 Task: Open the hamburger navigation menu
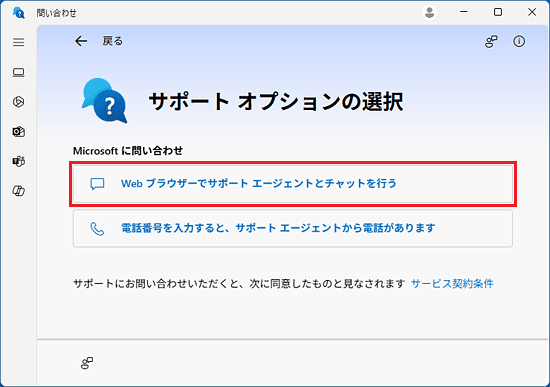[19, 42]
